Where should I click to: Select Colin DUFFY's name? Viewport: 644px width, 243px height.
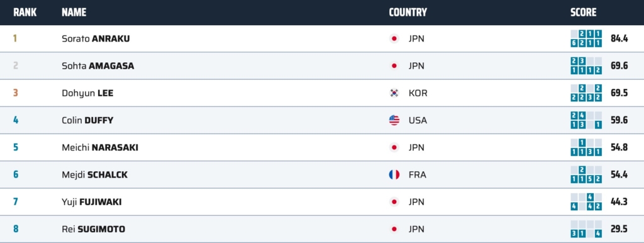87,120
